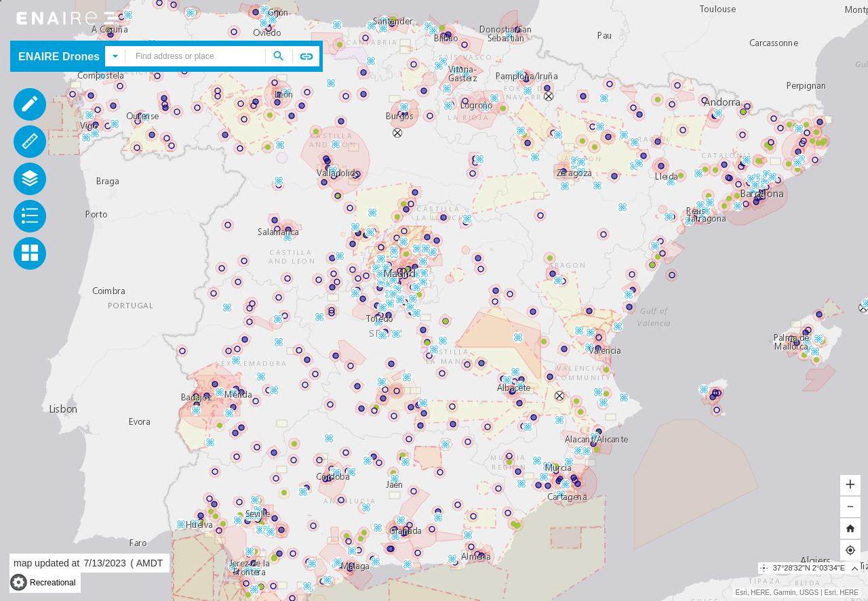
Task: Focus the Find address or place field
Action: pos(197,56)
